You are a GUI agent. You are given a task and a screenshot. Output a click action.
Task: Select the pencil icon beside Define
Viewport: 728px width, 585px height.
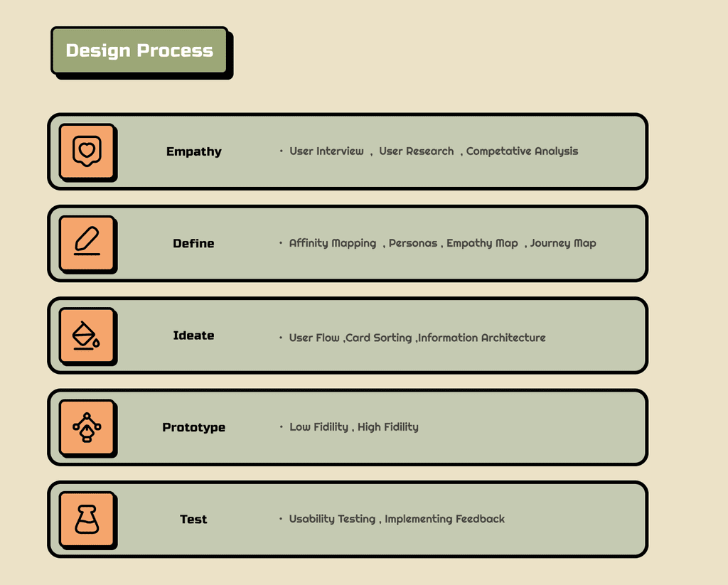pos(87,241)
